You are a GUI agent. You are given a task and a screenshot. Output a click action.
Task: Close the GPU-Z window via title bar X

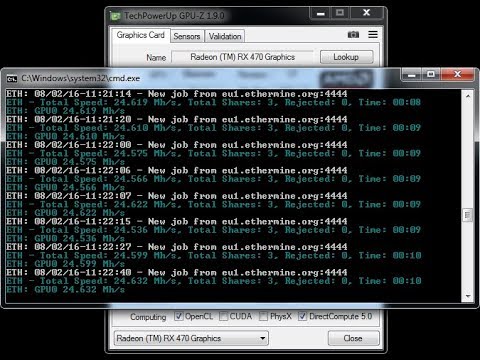click(x=366, y=13)
